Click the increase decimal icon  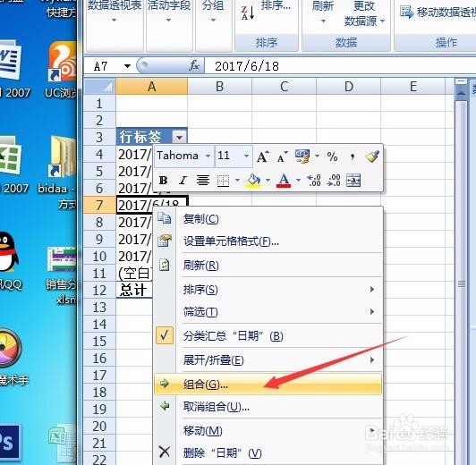click(314, 181)
